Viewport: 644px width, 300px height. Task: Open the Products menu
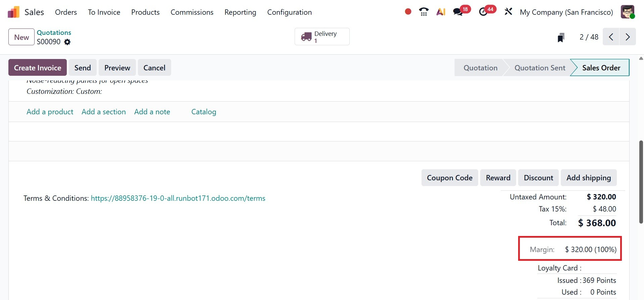pos(145,12)
